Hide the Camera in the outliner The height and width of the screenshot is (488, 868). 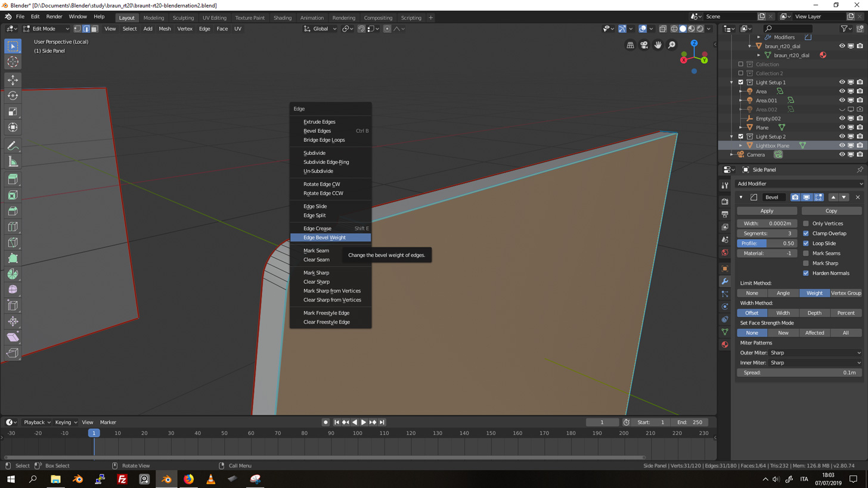point(842,155)
